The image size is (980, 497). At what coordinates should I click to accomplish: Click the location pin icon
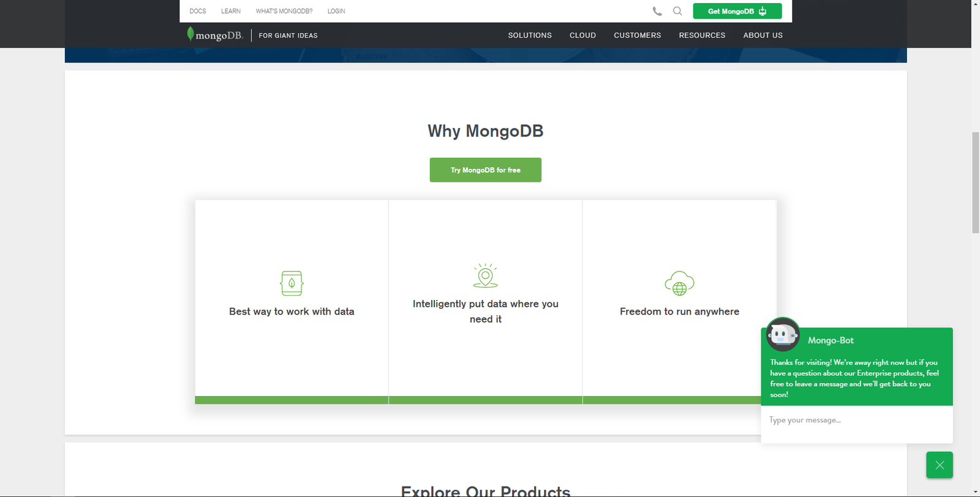[x=486, y=275]
